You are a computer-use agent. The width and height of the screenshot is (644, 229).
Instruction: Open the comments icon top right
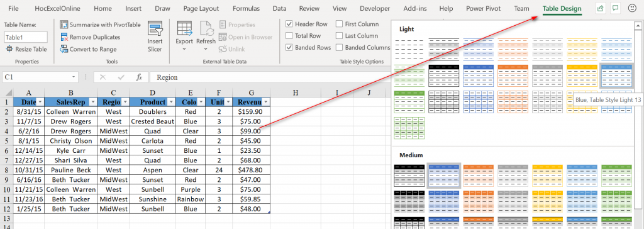[x=615, y=8]
